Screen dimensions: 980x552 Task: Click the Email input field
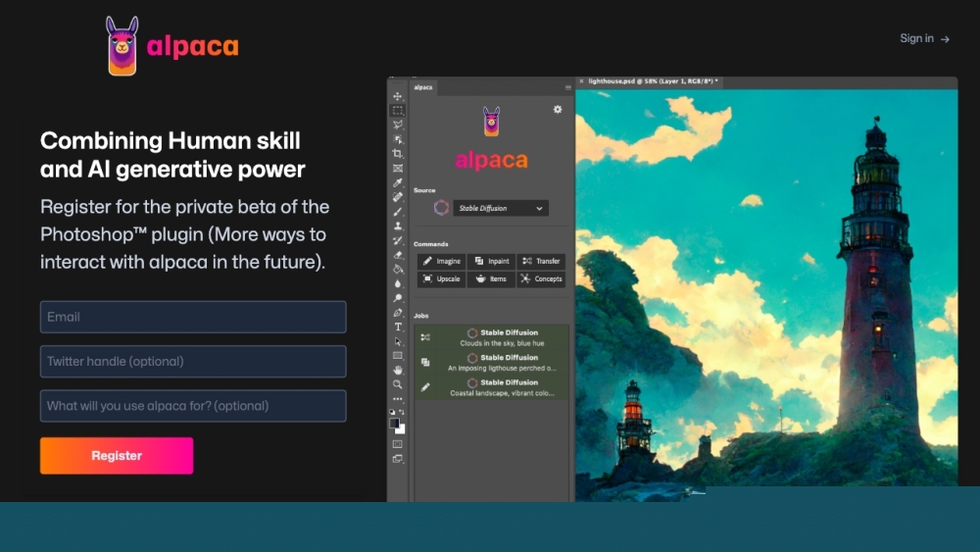click(193, 317)
